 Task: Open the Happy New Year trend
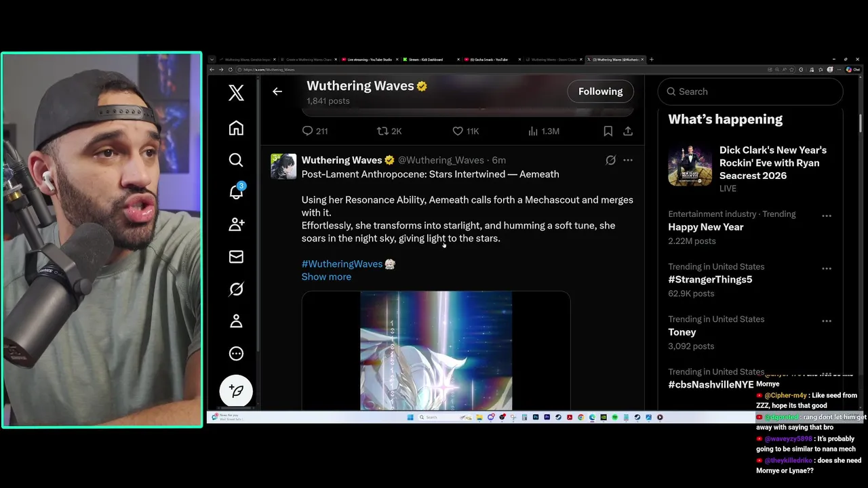705,227
